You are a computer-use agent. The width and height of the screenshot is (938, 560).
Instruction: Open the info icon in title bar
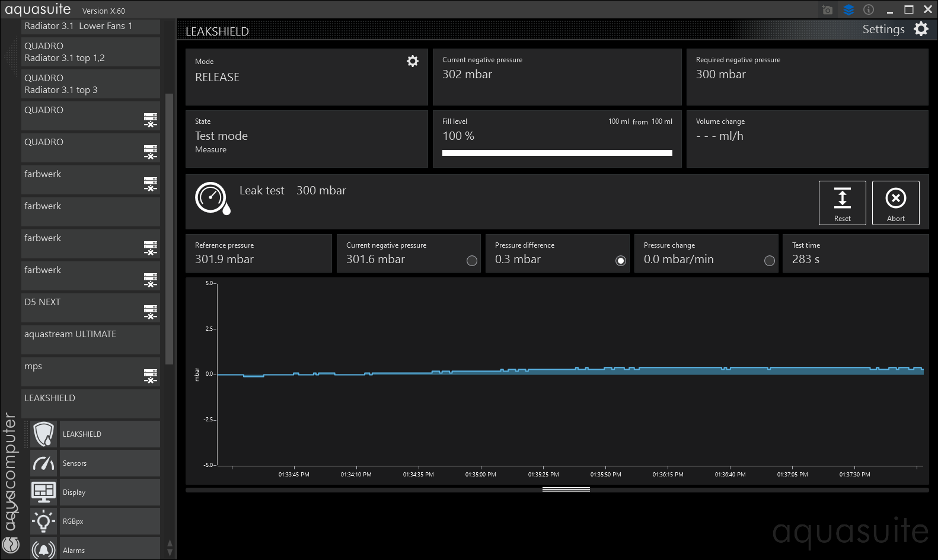tap(869, 10)
